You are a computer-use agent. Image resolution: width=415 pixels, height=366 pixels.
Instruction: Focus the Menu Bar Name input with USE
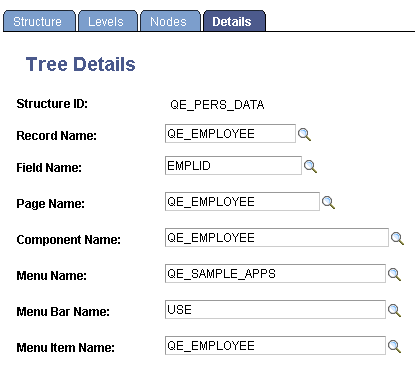click(275, 310)
